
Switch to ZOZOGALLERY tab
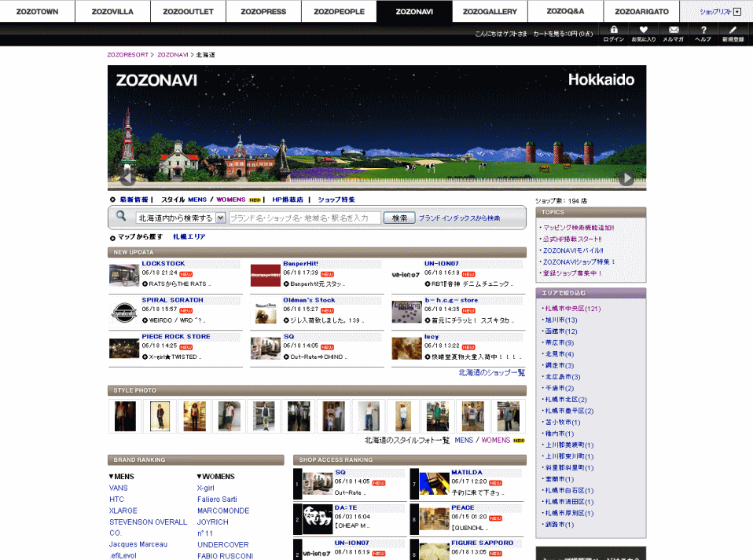click(490, 12)
